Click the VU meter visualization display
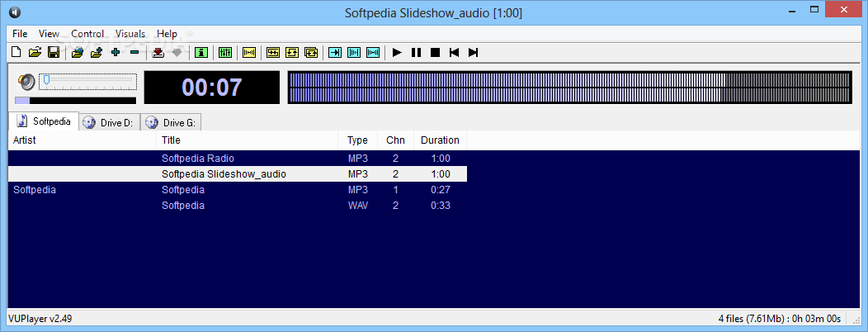The image size is (868, 332). pos(569,87)
